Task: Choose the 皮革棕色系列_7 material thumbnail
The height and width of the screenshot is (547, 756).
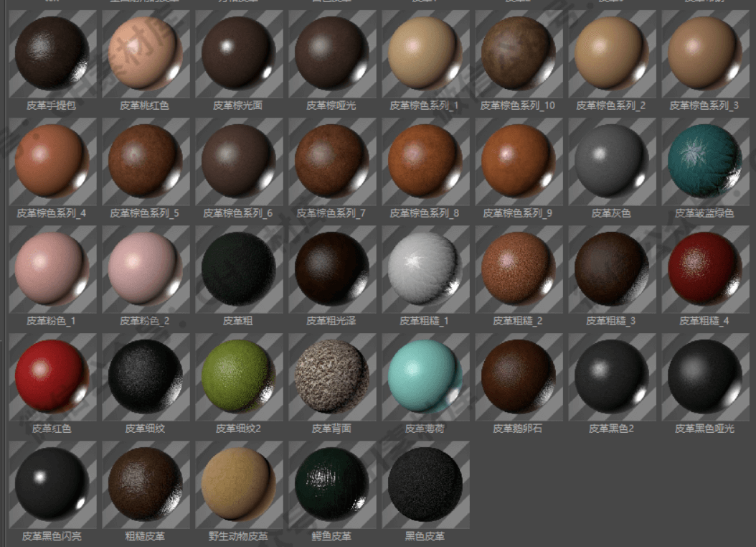Action: click(331, 162)
